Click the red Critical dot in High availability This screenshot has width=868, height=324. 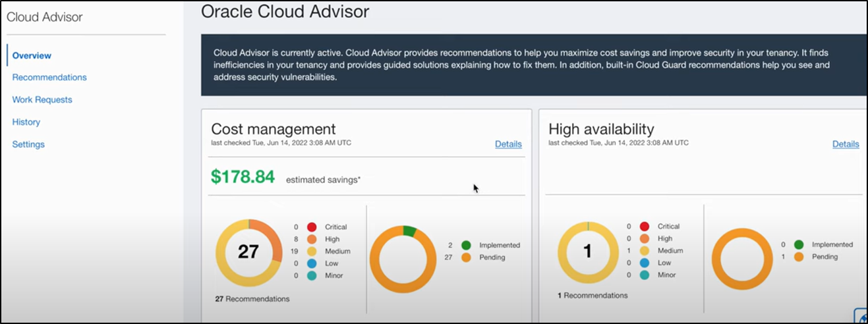[x=645, y=227]
